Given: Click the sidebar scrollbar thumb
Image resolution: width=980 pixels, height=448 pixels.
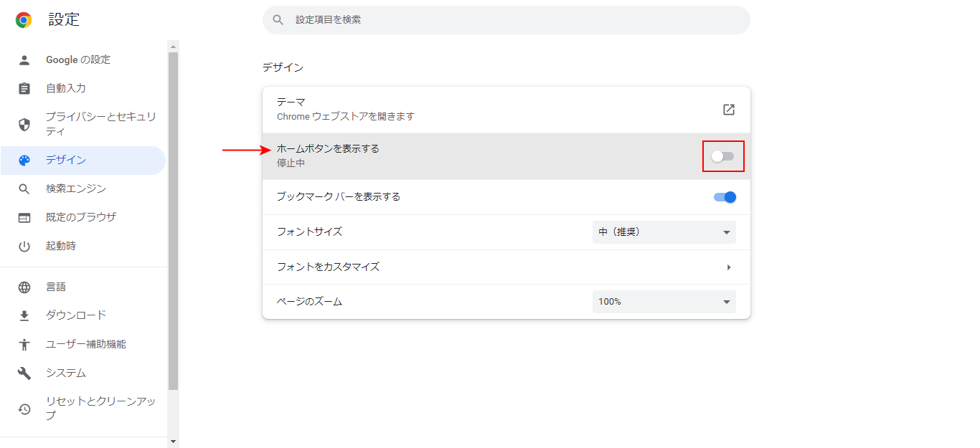Looking at the screenshot, I should [x=173, y=221].
